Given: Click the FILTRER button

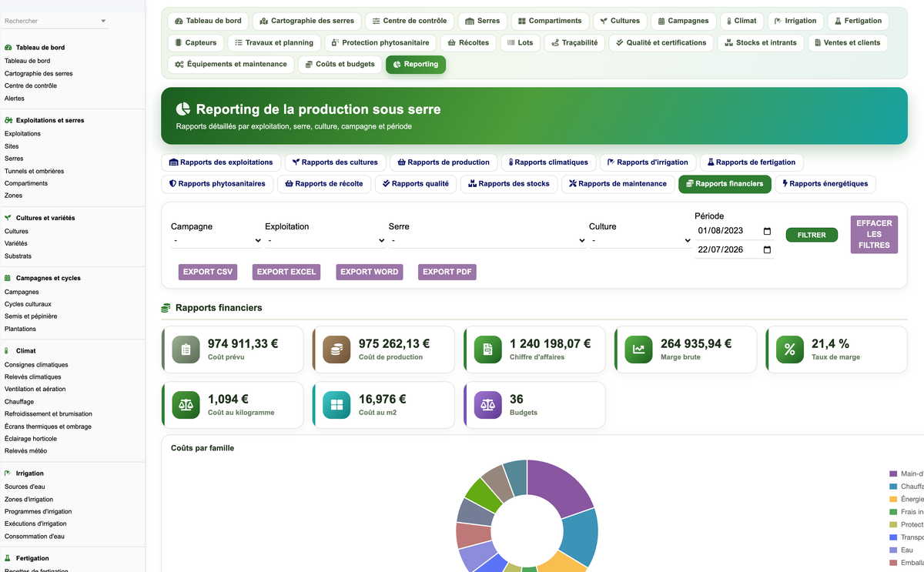Looking at the screenshot, I should [x=812, y=235].
